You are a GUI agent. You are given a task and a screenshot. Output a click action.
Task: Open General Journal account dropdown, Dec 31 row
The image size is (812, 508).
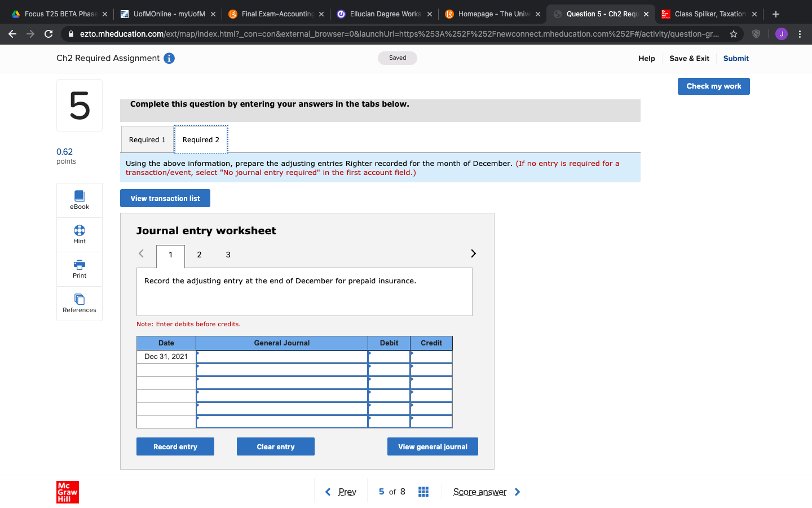(282, 357)
